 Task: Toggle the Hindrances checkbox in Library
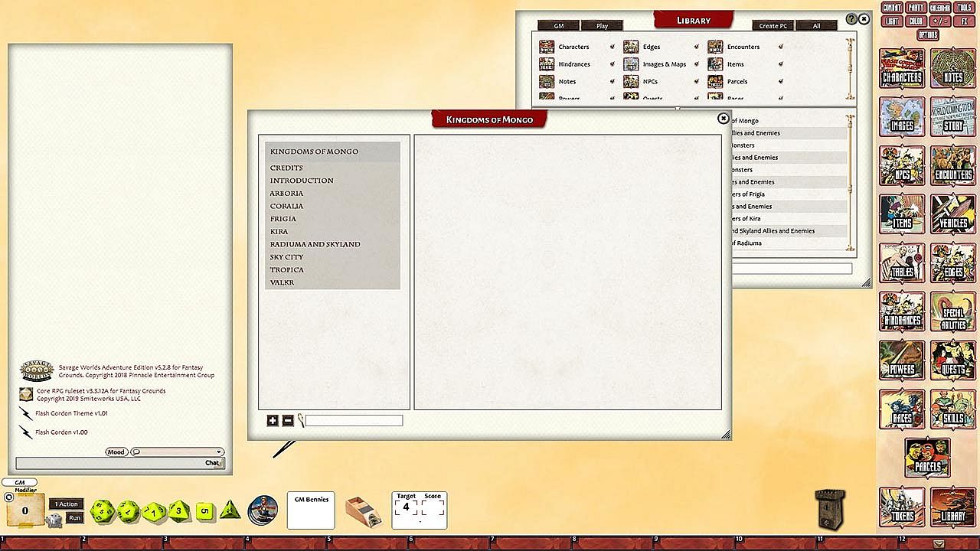coord(612,64)
